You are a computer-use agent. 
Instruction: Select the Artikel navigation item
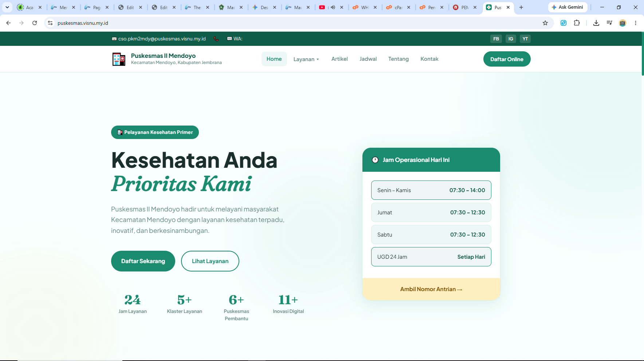[339, 59]
